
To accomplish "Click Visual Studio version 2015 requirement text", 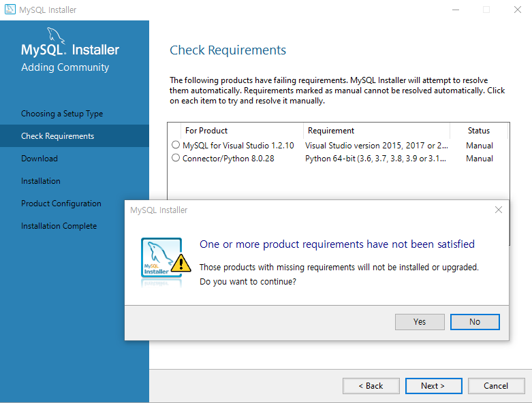I will (377, 146).
